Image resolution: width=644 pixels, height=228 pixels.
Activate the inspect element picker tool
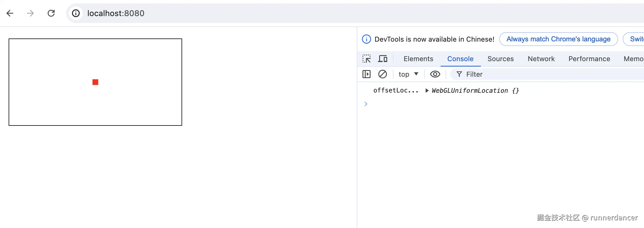click(x=367, y=59)
